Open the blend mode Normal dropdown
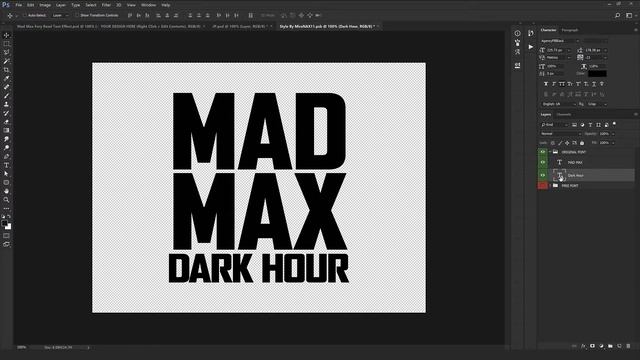Viewport: 640px width, 360px height. tap(560, 134)
